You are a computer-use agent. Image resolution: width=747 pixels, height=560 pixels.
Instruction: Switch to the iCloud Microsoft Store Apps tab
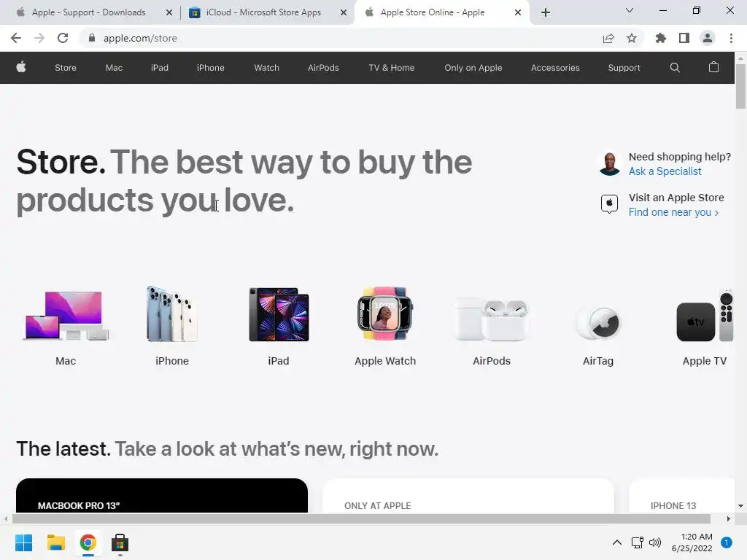[263, 12]
